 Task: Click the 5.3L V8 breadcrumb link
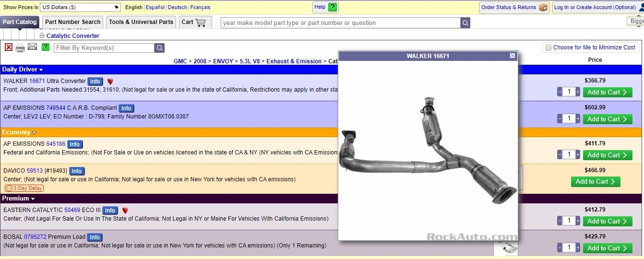pyautogui.click(x=250, y=61)
